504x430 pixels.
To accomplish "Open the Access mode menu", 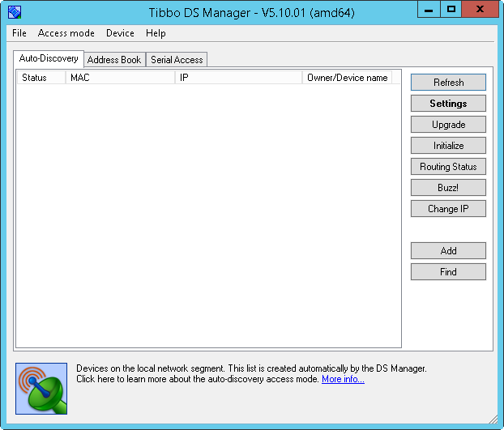I will click(x=66, y=33).
